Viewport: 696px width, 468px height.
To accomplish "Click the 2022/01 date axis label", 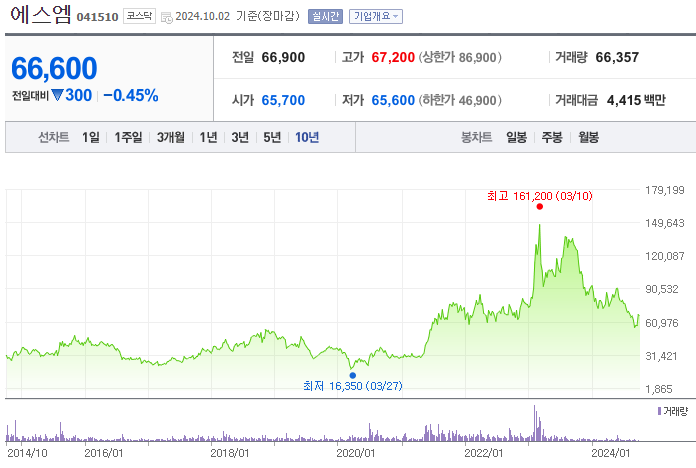I will coord(483,453).
